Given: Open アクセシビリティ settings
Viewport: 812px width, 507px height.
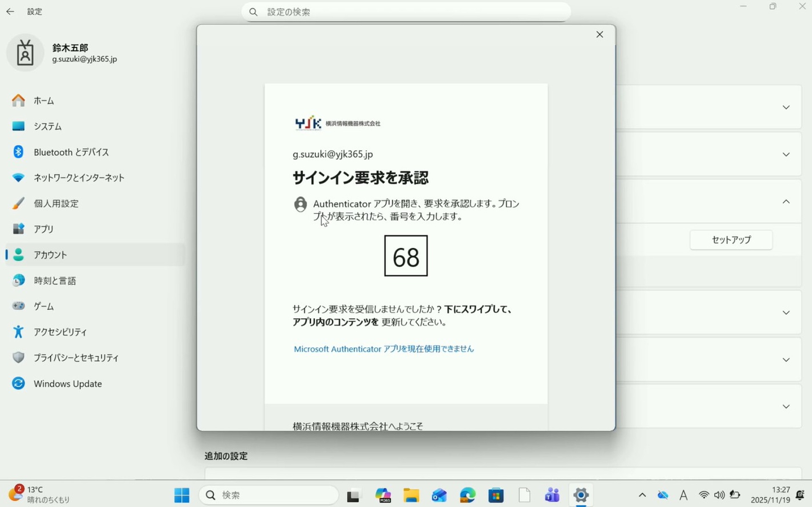Looking at the screenshot, I should coord(60,332).
